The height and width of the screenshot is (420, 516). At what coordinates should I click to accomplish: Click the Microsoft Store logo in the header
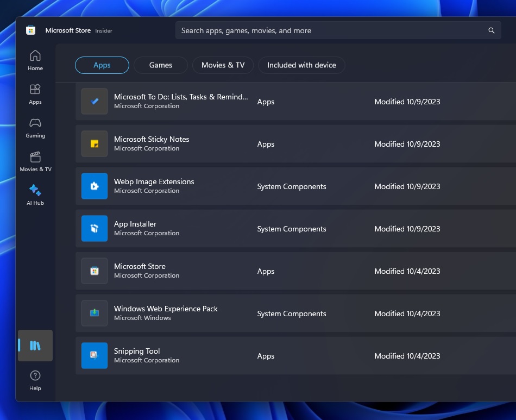[x=31, y=30]
